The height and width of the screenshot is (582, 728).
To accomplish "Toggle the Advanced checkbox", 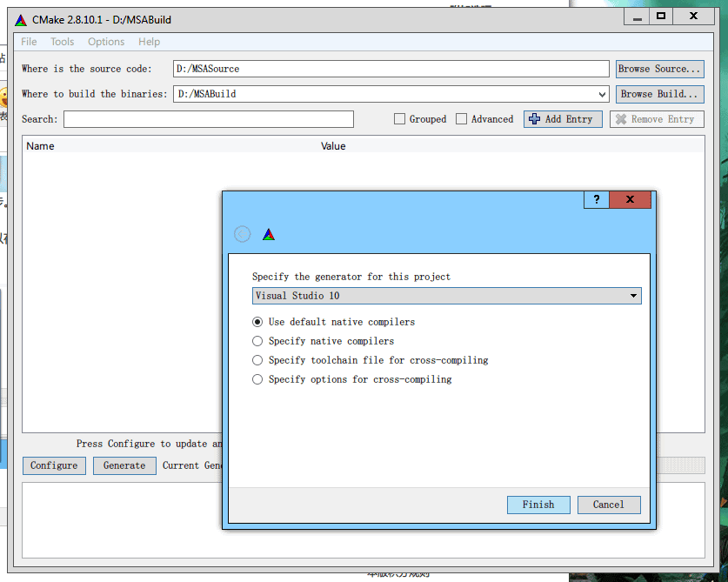I will pos(462,119).
